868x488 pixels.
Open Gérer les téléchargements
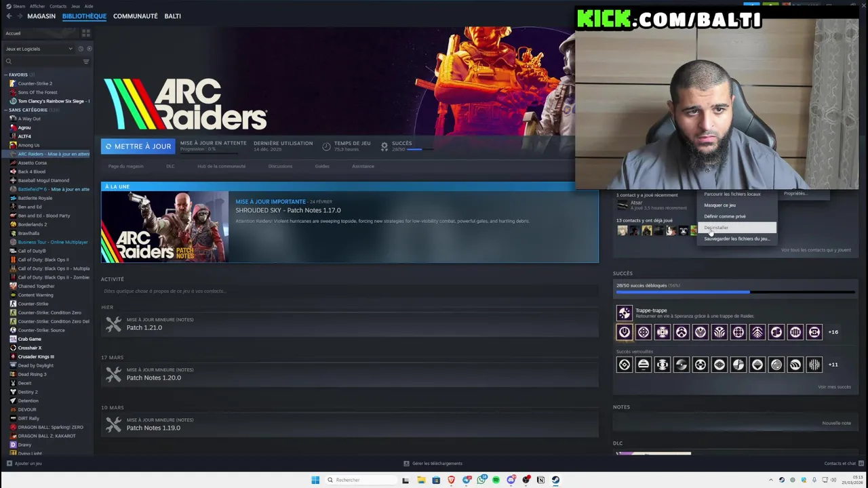(x=433, y=464)
